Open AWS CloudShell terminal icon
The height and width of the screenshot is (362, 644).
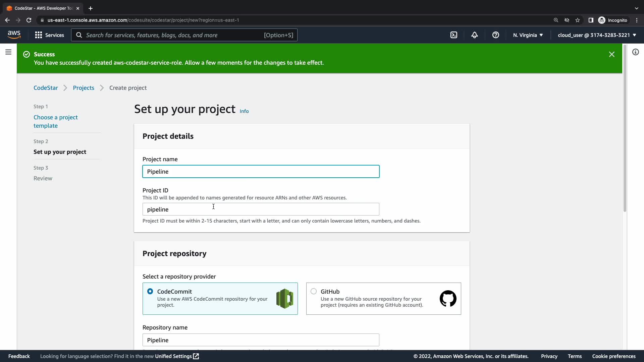pos(454,35)
